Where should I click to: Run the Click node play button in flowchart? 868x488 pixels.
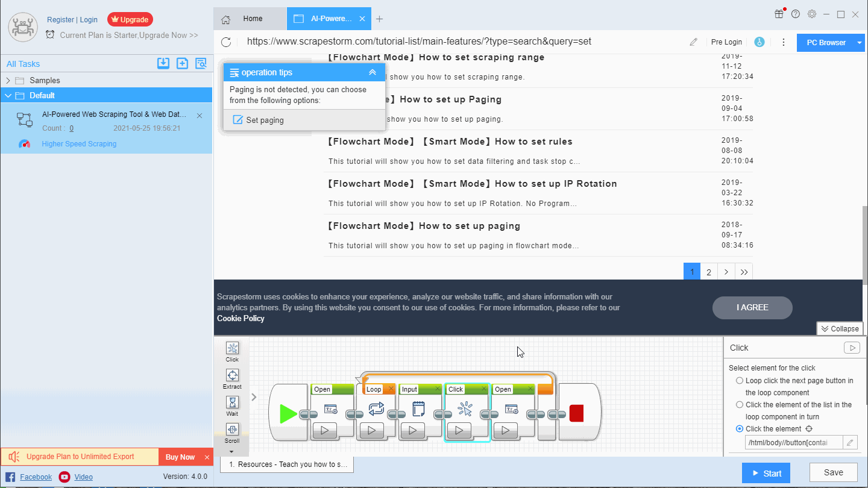(459, 431)
